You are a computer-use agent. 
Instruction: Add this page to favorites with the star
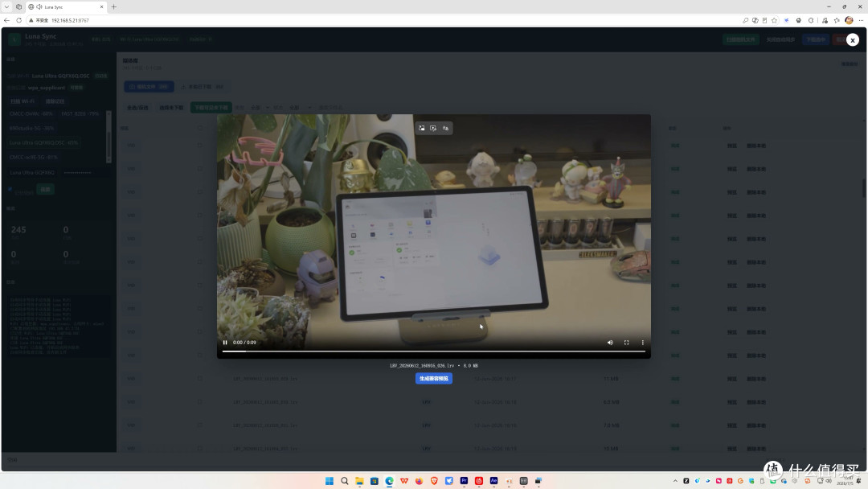[x=774, y=20]
